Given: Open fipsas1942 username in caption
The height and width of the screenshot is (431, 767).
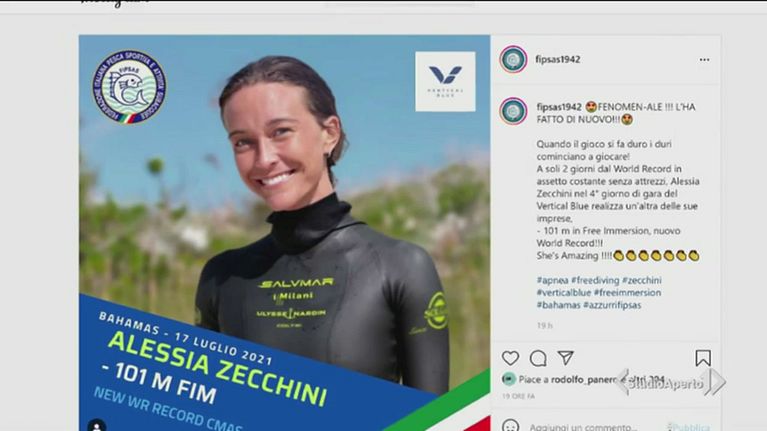Looking at the screenshot, I should 559,107.
